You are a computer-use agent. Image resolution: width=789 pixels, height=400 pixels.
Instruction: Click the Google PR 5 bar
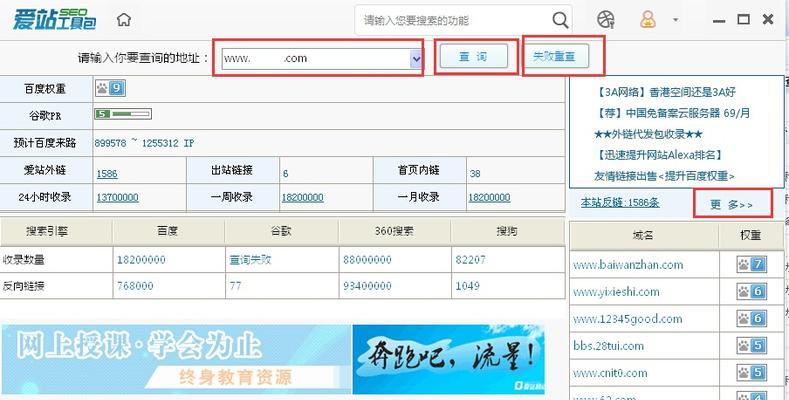click(123, 114)
